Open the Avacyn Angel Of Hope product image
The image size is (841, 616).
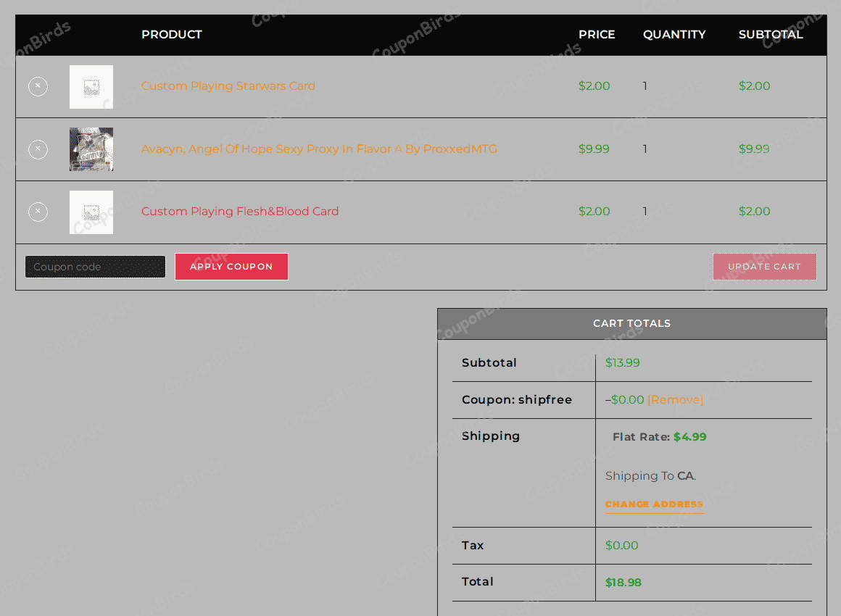tap(91, 149)
